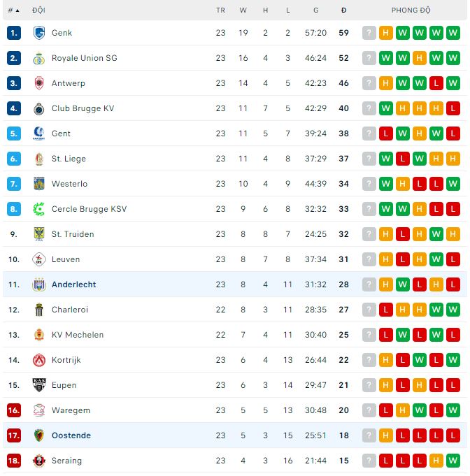Screen dimensions: 470x476
Task: Click the Westerlo team crest
Action: click(x=39, y=184)
